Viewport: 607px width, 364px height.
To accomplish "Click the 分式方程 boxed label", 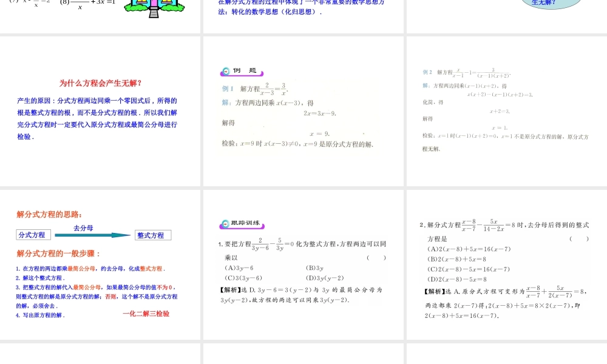I will click(x=33, y=235).
